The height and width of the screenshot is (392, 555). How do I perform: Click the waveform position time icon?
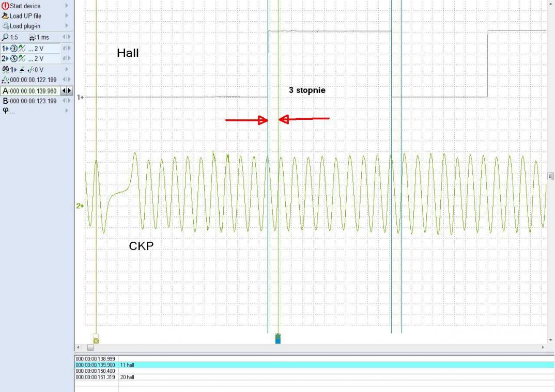coord(5,80)
